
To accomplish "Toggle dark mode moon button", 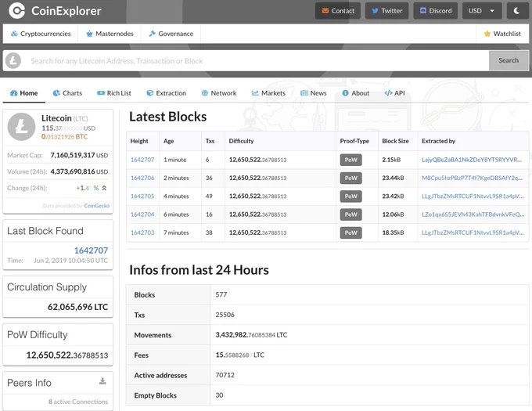I will pos(517,11).
